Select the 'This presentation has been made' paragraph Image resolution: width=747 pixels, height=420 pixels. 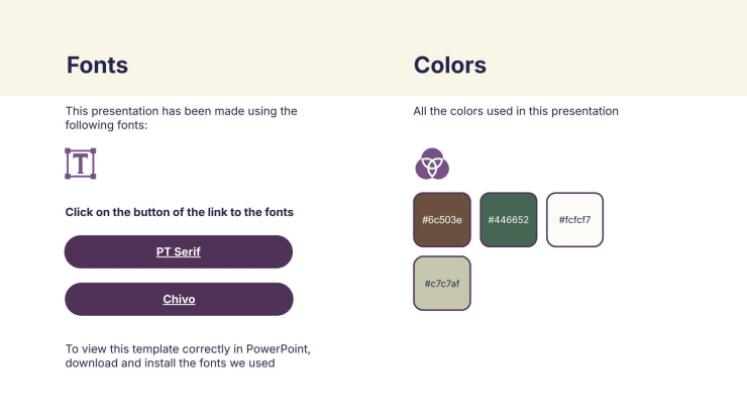181,118
